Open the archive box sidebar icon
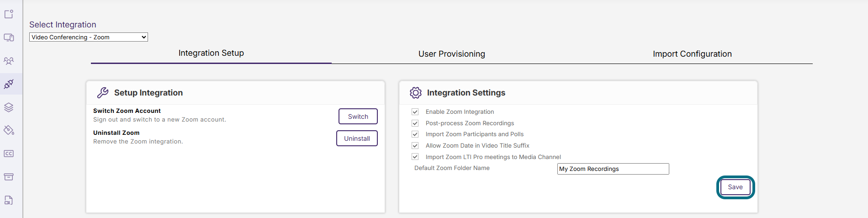The height and width of the screenshot is (218, 868). 9,177
